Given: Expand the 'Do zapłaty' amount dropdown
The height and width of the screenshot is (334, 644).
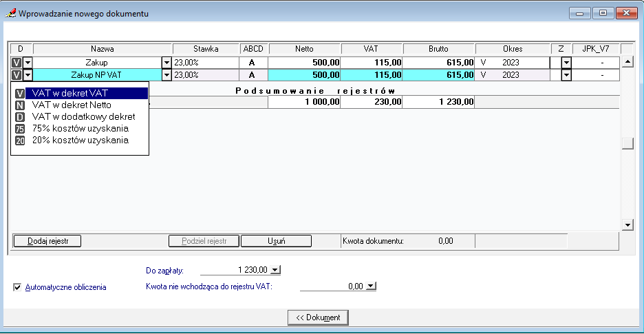Looking at the screenshot, I should pyautogui.click(x=276, y=271).
